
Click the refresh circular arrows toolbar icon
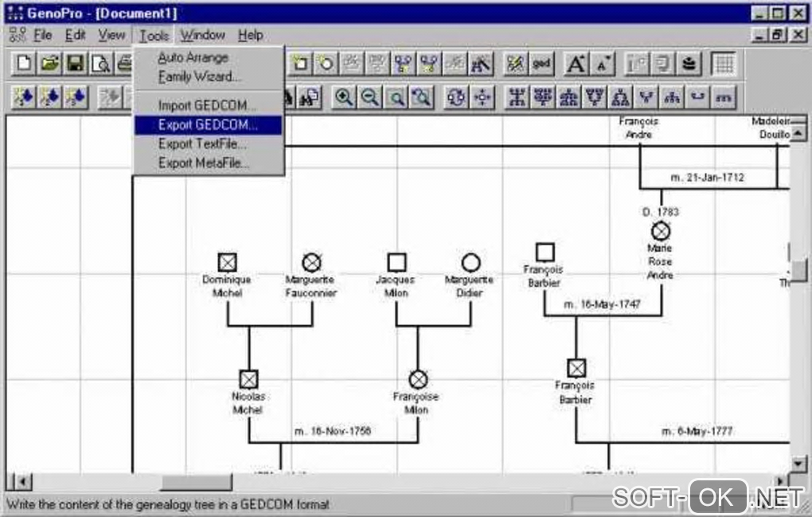coord(456,97)
